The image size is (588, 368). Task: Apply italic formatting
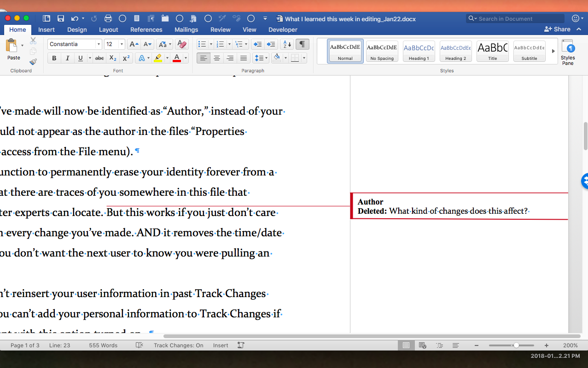67,58
